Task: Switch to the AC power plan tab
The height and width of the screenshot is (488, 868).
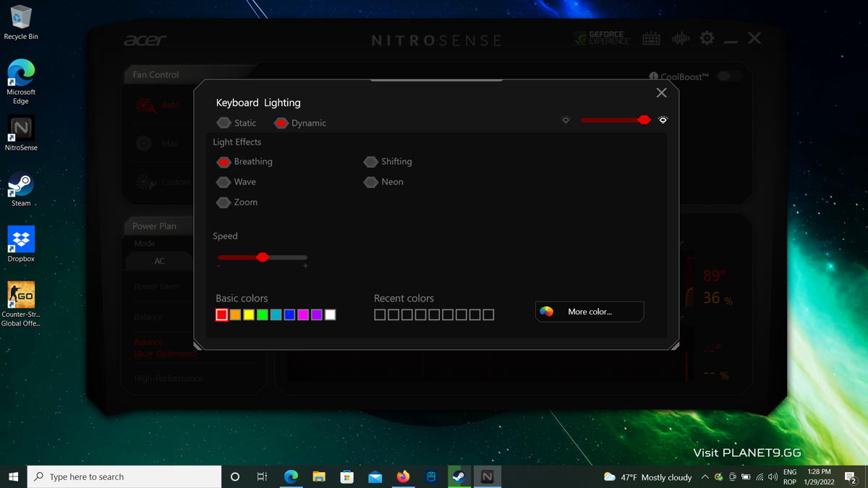Action: click(x=159, y=261)
